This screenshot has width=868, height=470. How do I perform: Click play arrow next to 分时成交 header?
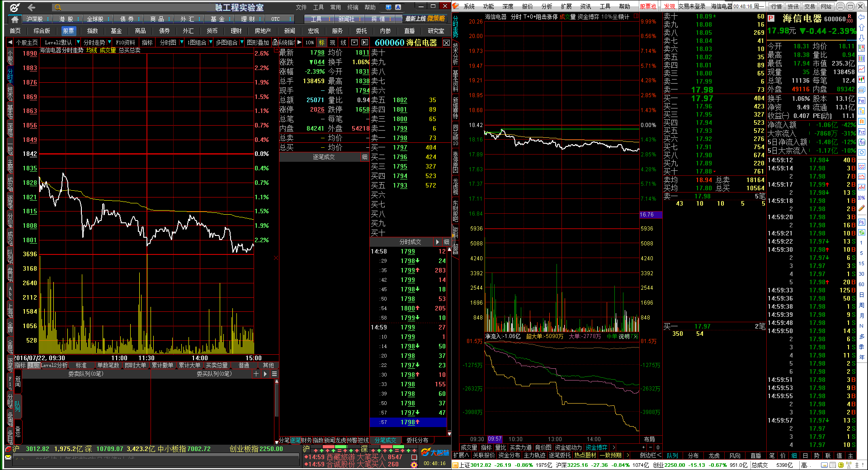pos(437,242)
